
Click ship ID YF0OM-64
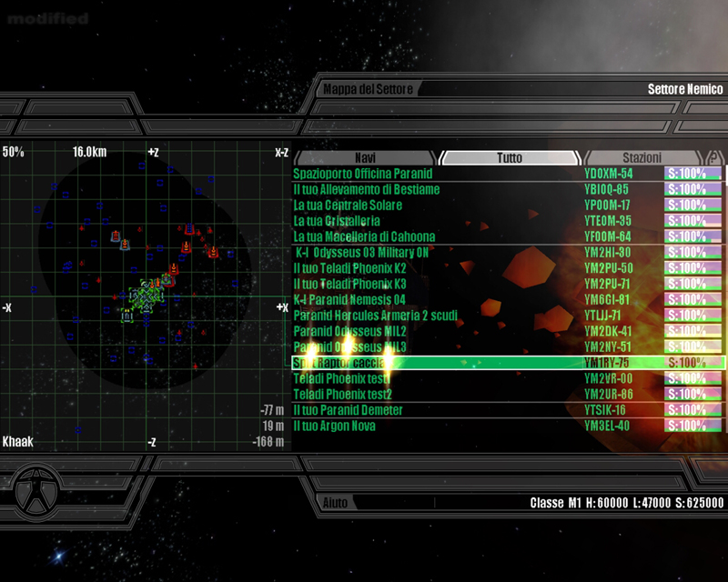point(608,236)
